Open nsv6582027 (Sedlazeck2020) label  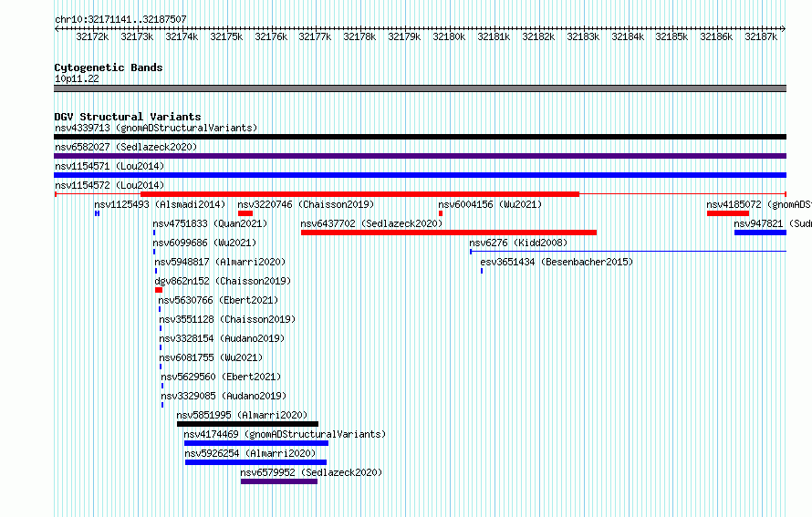(x=126, y=147)
